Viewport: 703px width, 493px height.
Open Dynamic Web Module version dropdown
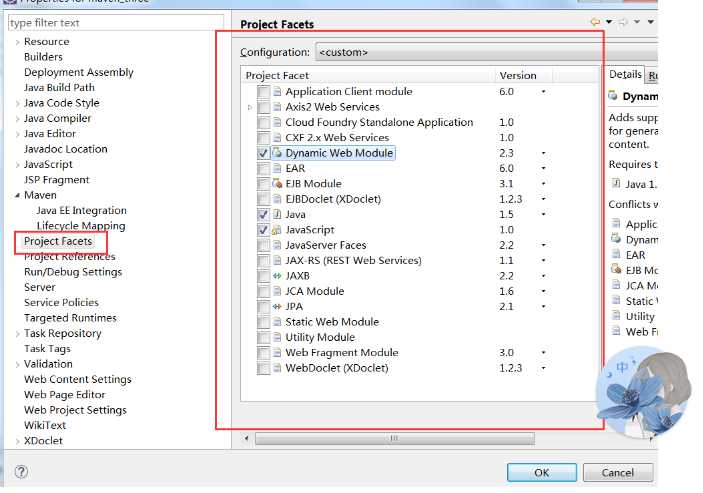click(543, 153)
